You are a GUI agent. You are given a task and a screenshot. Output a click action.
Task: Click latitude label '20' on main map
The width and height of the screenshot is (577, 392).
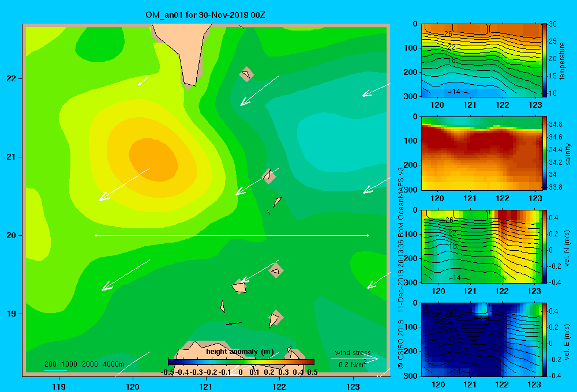(12, 235)
